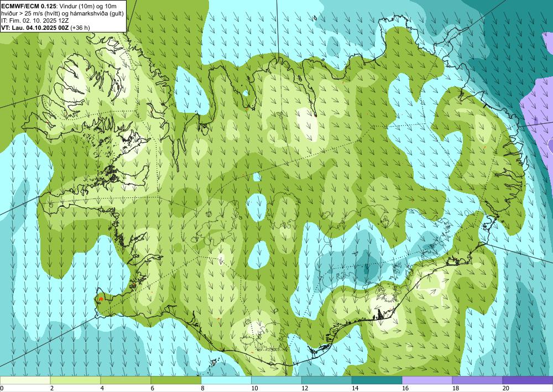Click the "VT: Lau. 04.10.2025 00Z" valid time
The height and width of the screenshot is (392, 553).
click(35, 28)
